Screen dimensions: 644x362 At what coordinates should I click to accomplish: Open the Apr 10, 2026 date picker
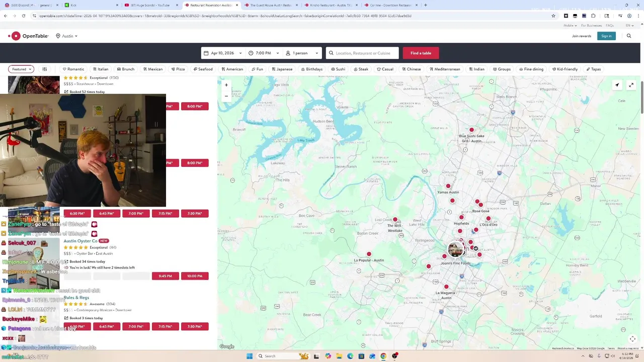[x=223, y=53]
